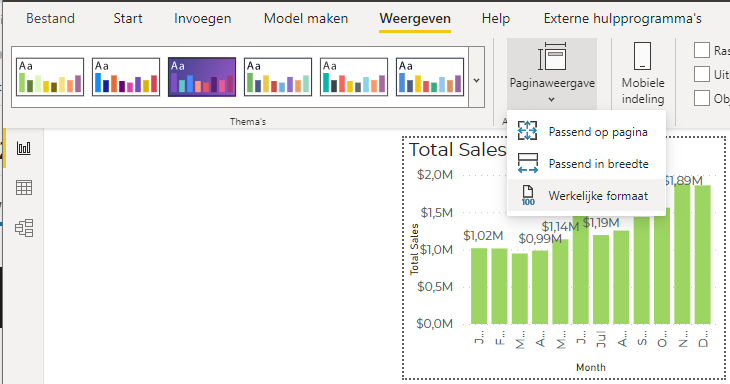Enable the Ras… gridlines checkbox
This screenshot has width=730, height=384.
click(x=702, y=50)
